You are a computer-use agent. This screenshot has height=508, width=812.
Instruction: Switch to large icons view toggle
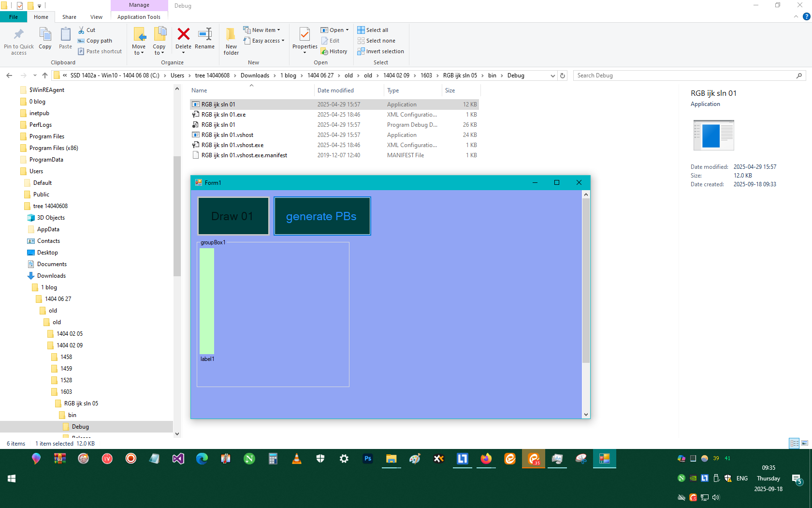tap(805, 443)
